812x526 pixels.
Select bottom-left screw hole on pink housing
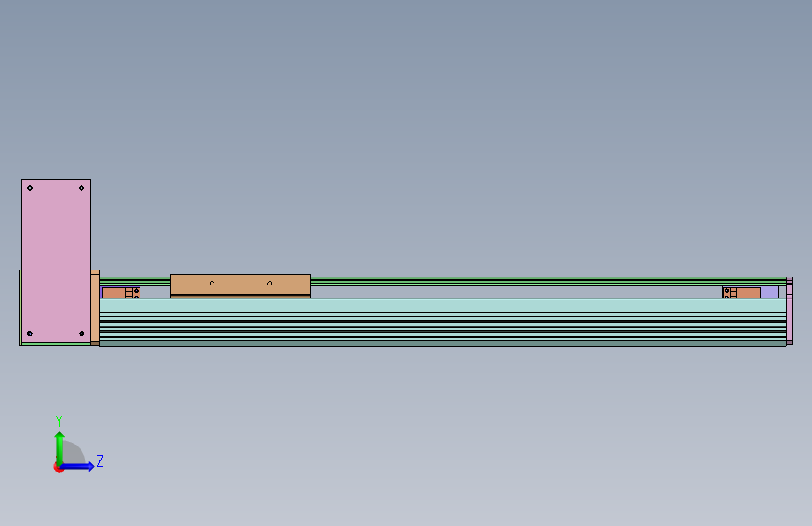[30, 333]
